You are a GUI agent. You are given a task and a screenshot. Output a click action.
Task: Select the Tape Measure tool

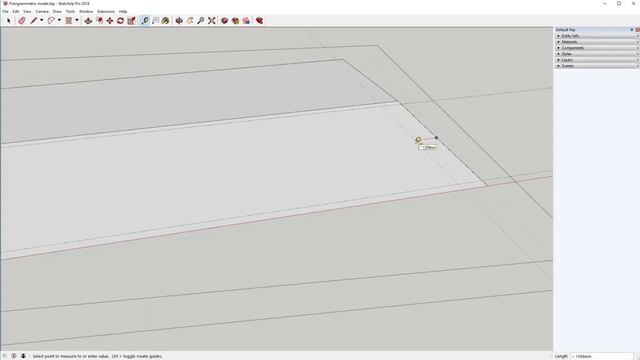[x=145, y=20]
